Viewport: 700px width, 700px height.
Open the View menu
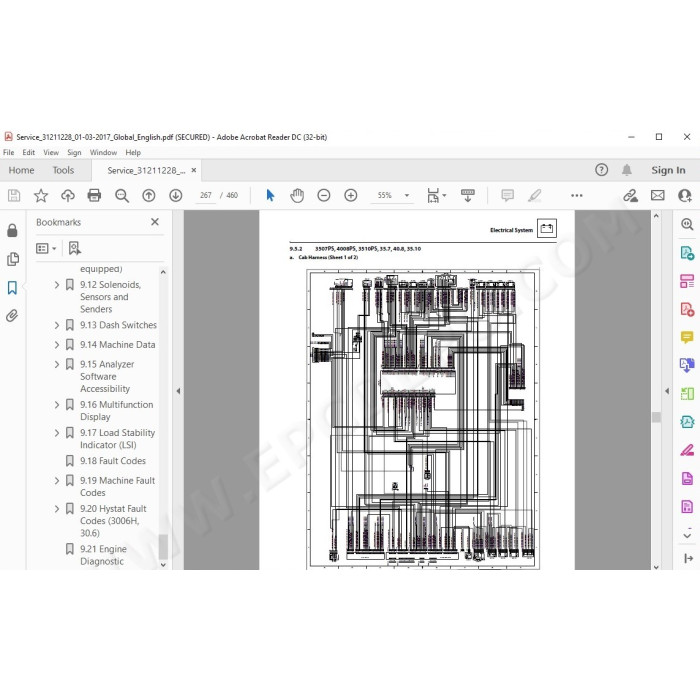(x=51, y=152)
